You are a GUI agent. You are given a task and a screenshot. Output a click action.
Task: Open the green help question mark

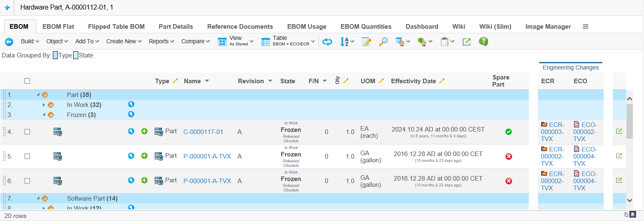click(x=483, y=42)
